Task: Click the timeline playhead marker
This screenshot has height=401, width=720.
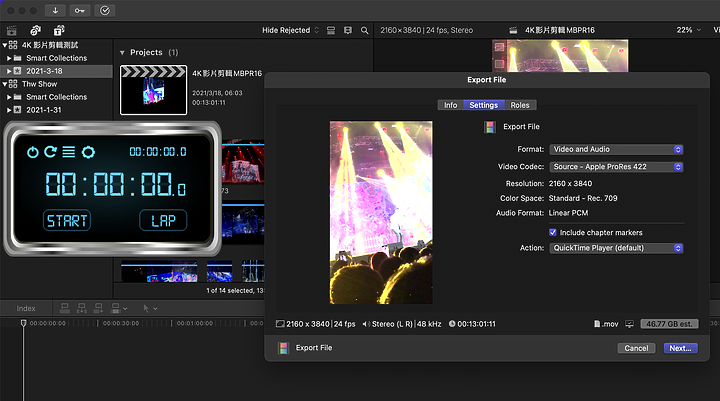Action: [23, 323]
